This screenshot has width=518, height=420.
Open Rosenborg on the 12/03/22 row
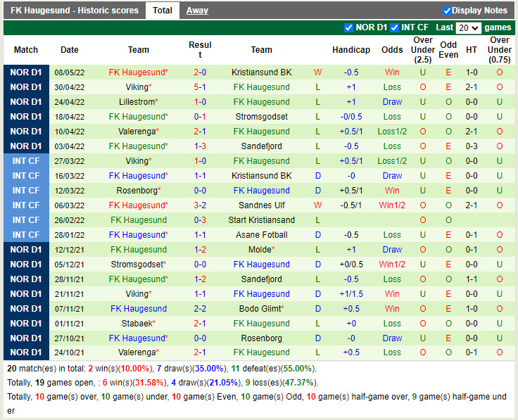click(x=139, y=191)
